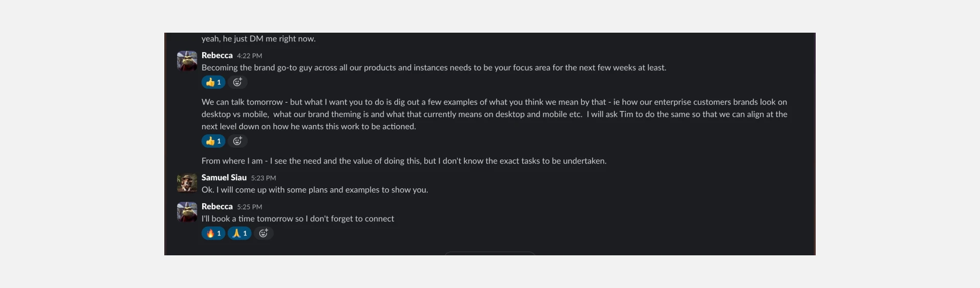Open Samuel Siau's profile avatar
Image resolution: width=980 pixels, height=288 pixels.
click(187, 183)
